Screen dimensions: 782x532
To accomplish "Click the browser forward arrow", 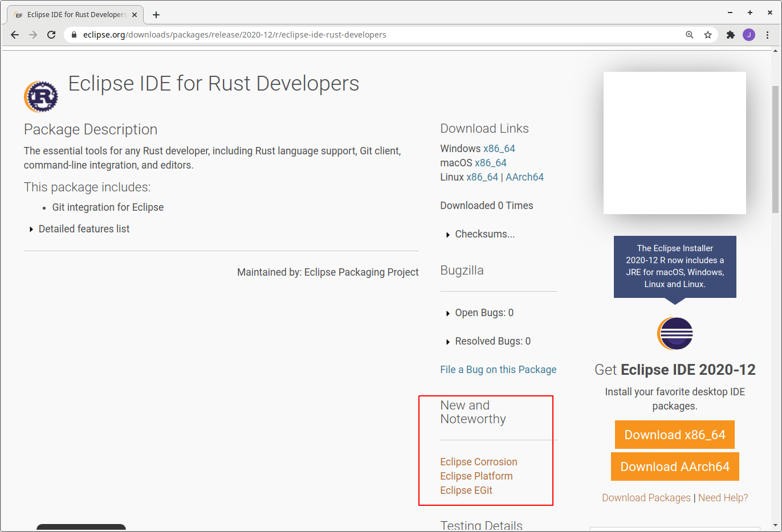I will coord(33,35).
